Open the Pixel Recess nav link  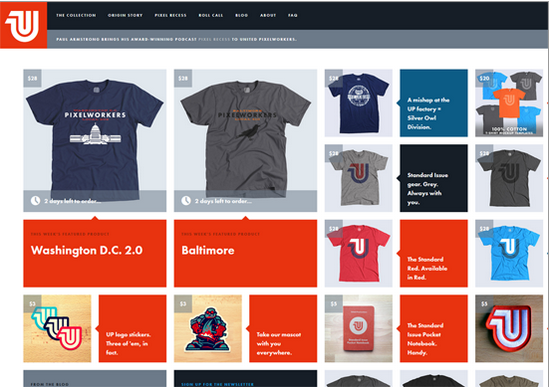click(171, 15)
